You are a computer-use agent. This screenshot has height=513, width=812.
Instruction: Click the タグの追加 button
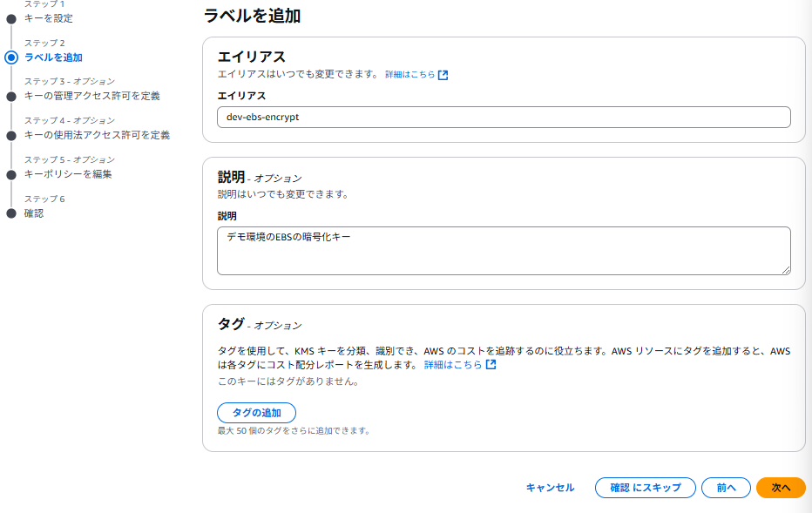[256, 413]
